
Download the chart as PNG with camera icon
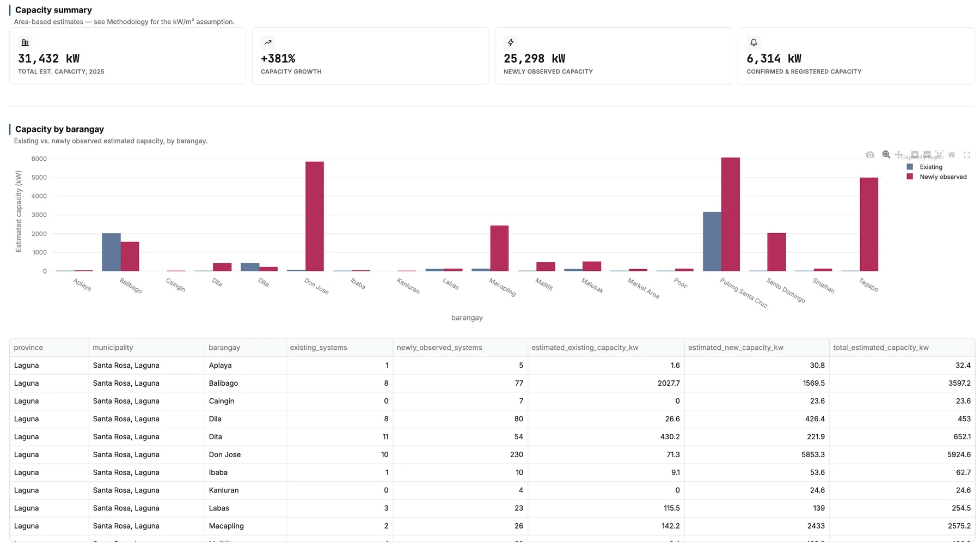point(870,155)
